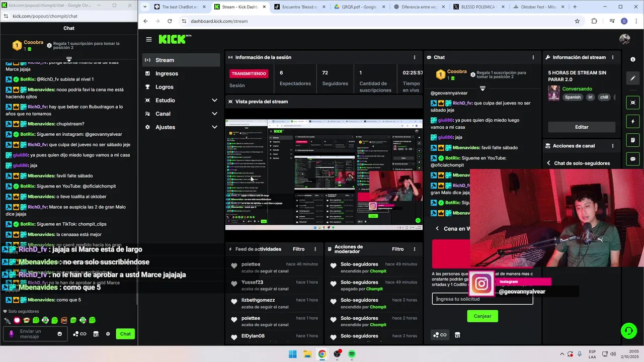This screenshot has height=362, width=644.
Task: Open Información del stream options menu
Action: click(613, 57)
